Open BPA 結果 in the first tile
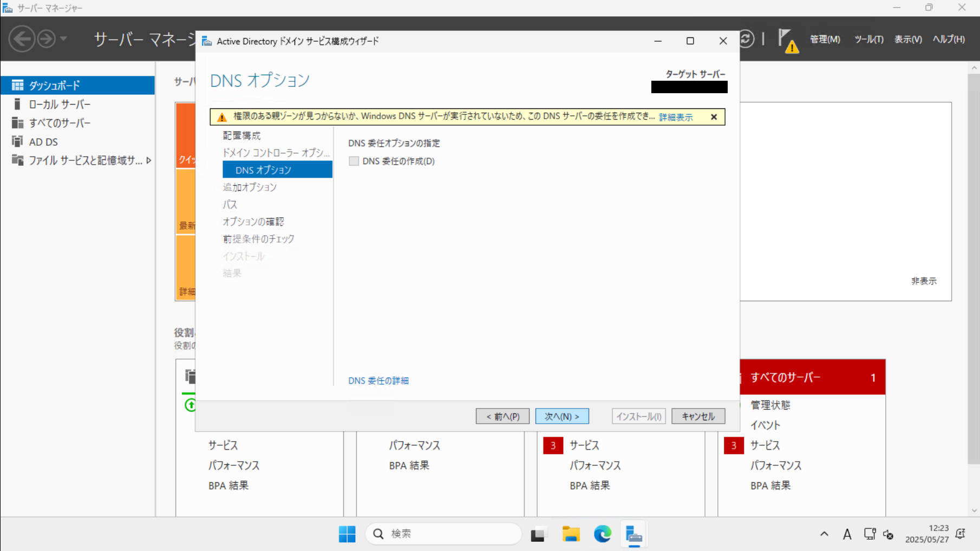The width and height of the screenshot is (980, 551). [228, 485]
